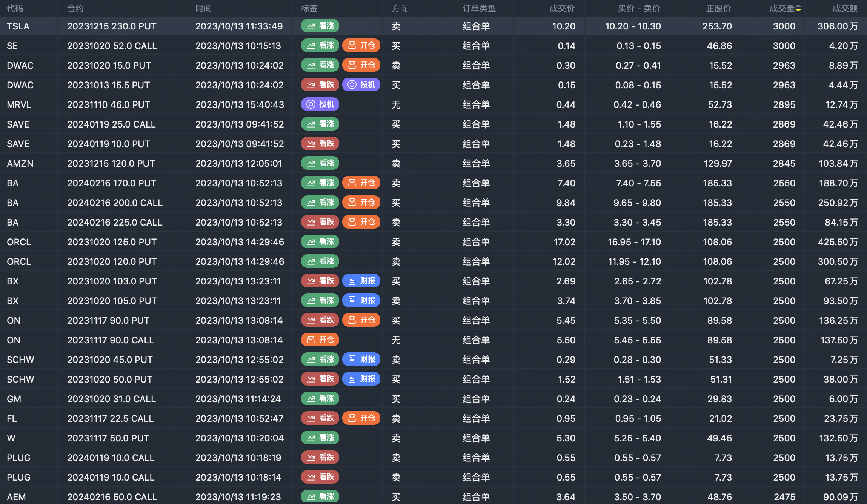Click time 2023/10/13 11:14:24
867x504 pixels.
click(238, 399)
